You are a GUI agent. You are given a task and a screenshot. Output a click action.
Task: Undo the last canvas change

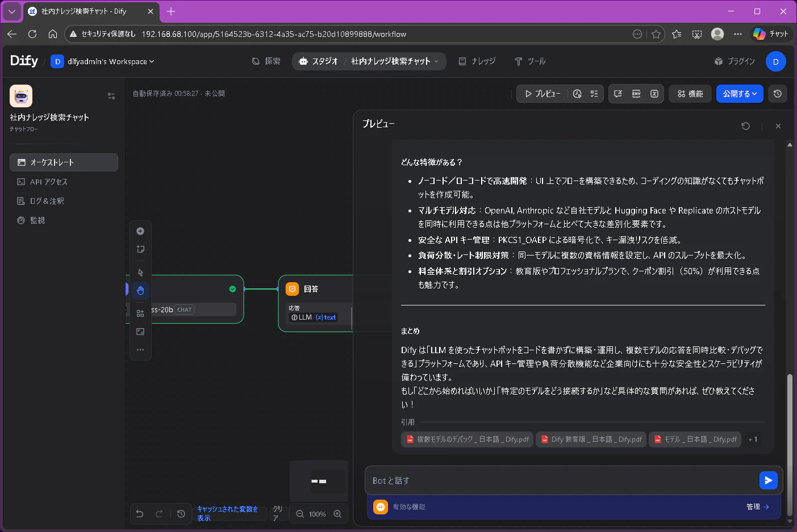click(x=140, y=514)
